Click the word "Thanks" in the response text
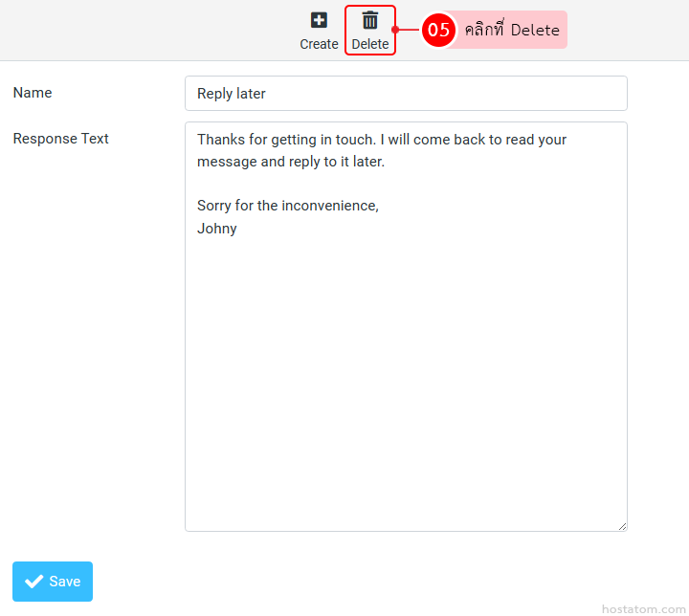Image resolution: width=689 pixels, height=616 pixels. click(x=220, y=140)
